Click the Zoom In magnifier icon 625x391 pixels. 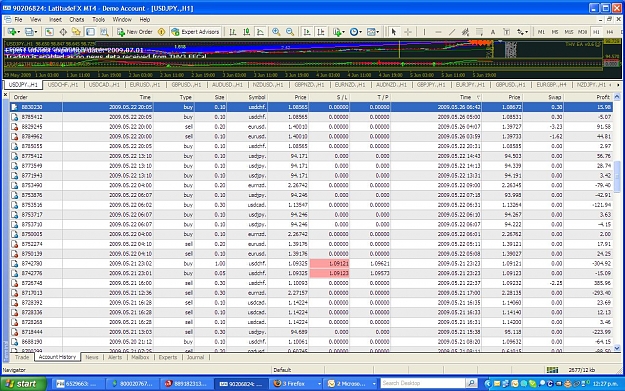[x=276, y=32]
